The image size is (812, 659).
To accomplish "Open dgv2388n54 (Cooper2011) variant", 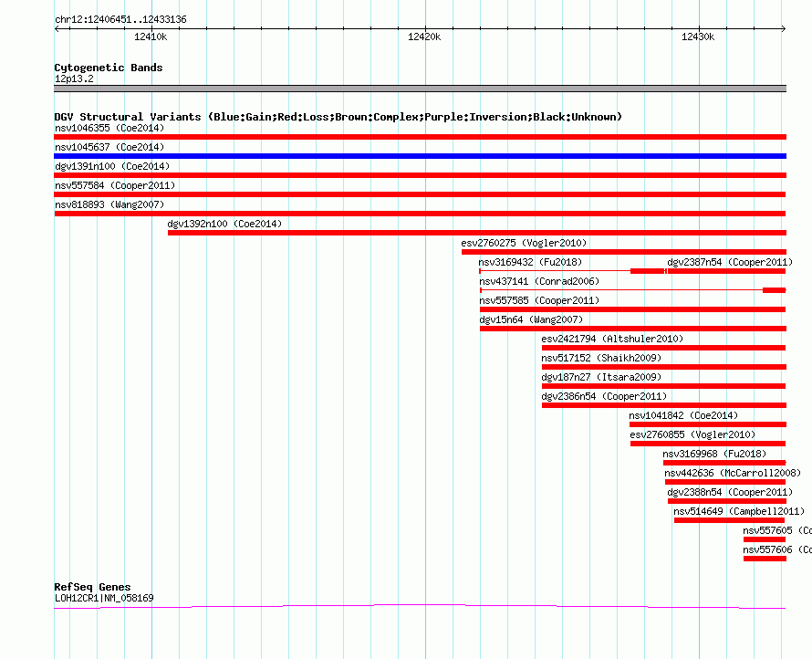I will 730,492.
